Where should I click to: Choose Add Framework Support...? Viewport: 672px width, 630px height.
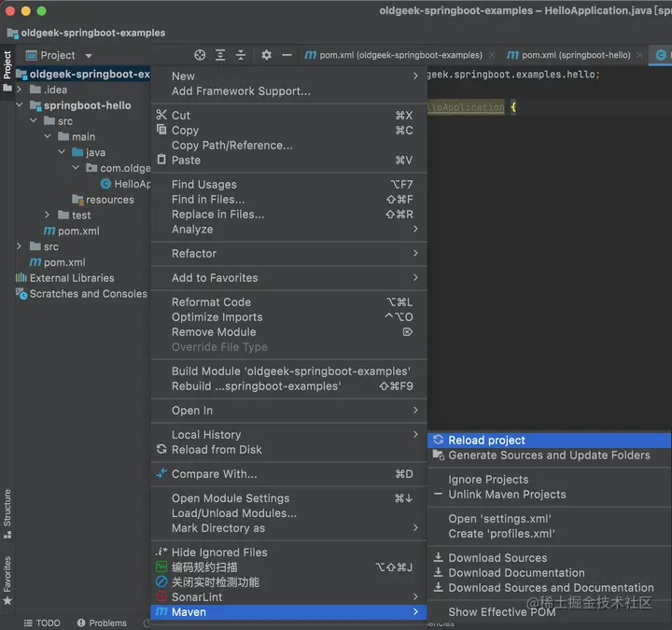tap(288, 91)
